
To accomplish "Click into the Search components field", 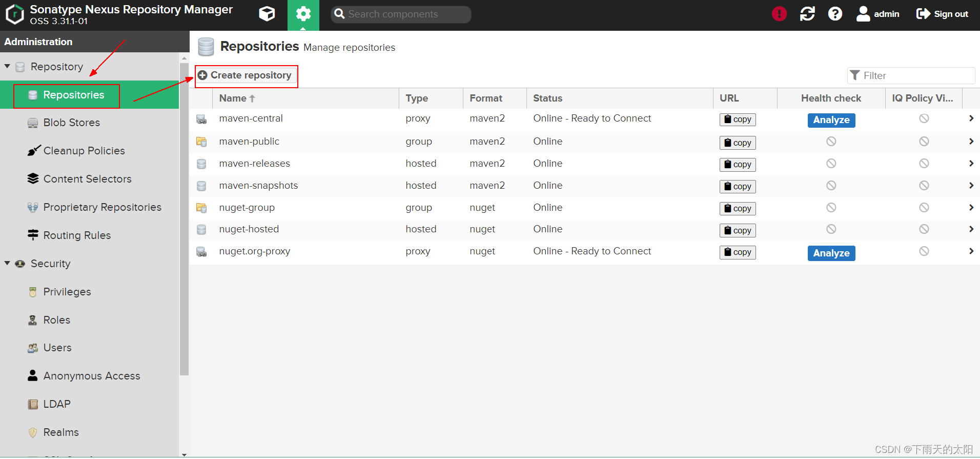I will (401, 14).
